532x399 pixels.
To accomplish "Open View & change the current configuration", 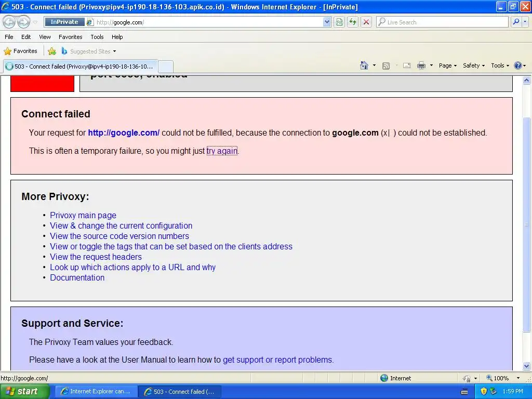I will (121, 226).
